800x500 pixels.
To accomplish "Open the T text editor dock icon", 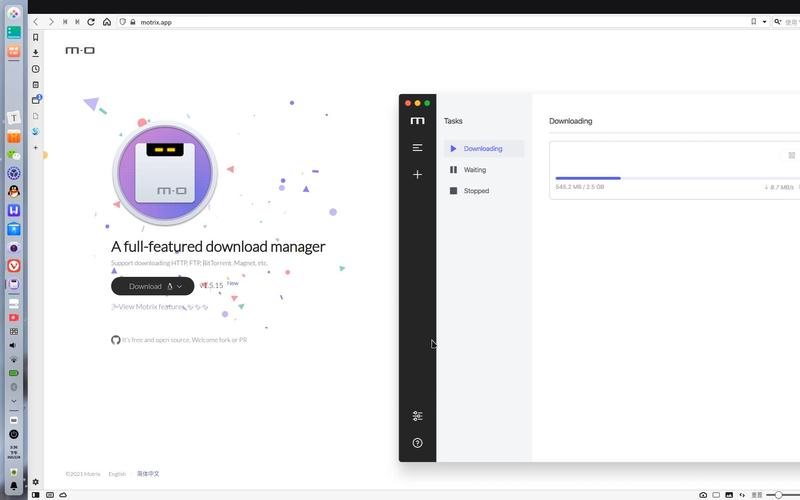I will click(14, 118).
